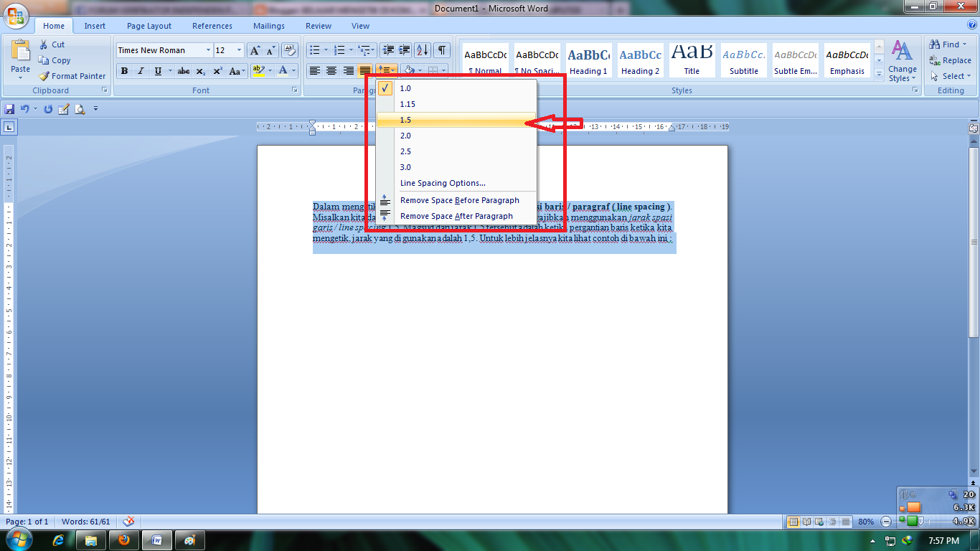Open the Select dropdown in Editing

(x=951, y=76)
